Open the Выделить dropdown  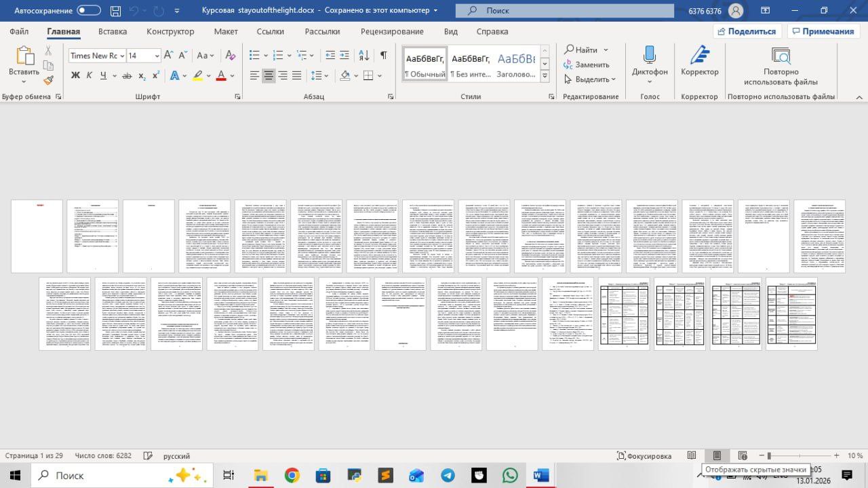pyautogui.click(x=590, y=79)
